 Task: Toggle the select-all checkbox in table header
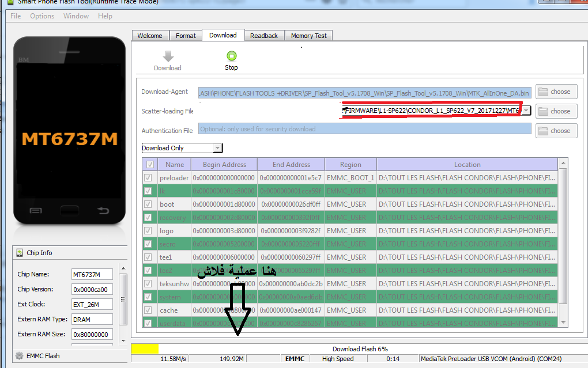click(150, 165)
